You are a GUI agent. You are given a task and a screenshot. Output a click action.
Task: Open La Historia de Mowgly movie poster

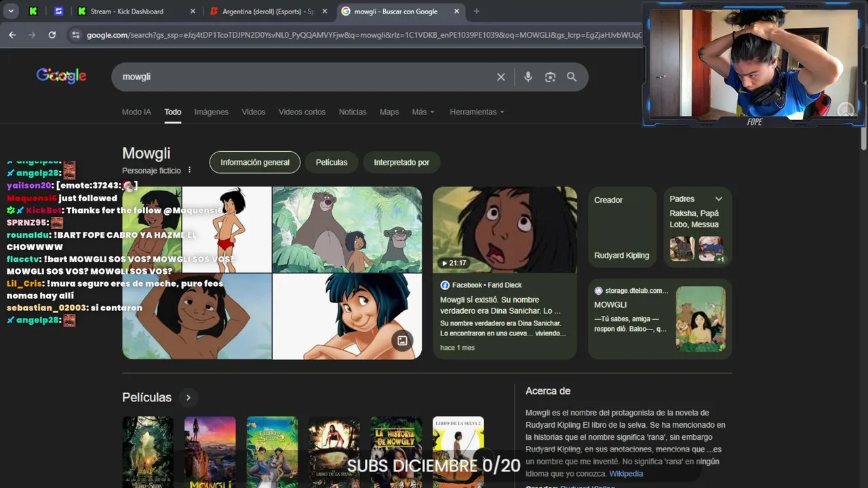point(396,452)
